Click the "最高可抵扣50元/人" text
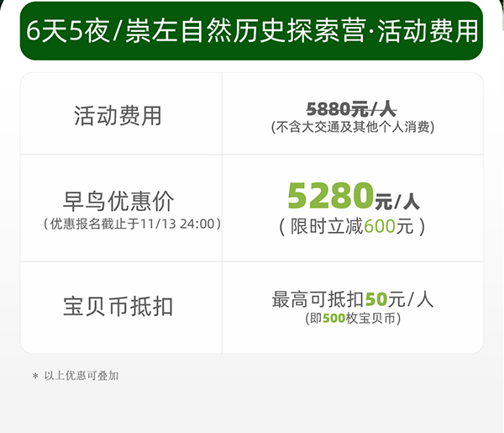 pos(352,299)
